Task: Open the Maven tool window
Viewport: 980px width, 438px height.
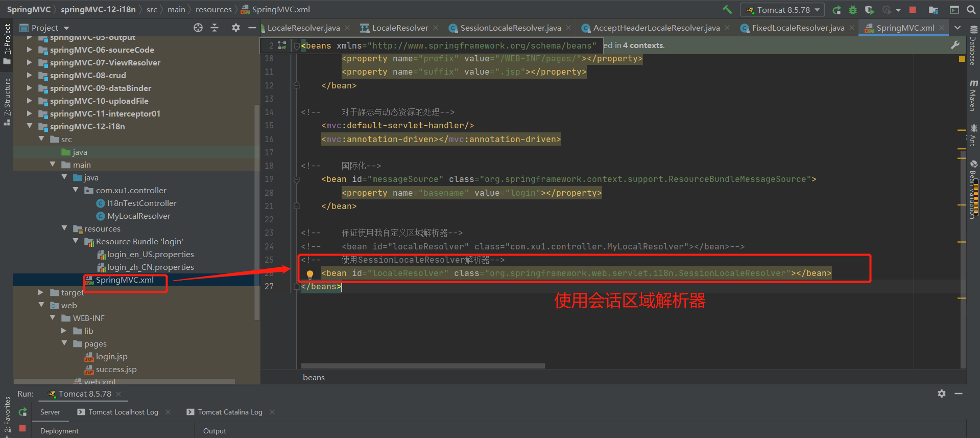Action: [973, 95]
